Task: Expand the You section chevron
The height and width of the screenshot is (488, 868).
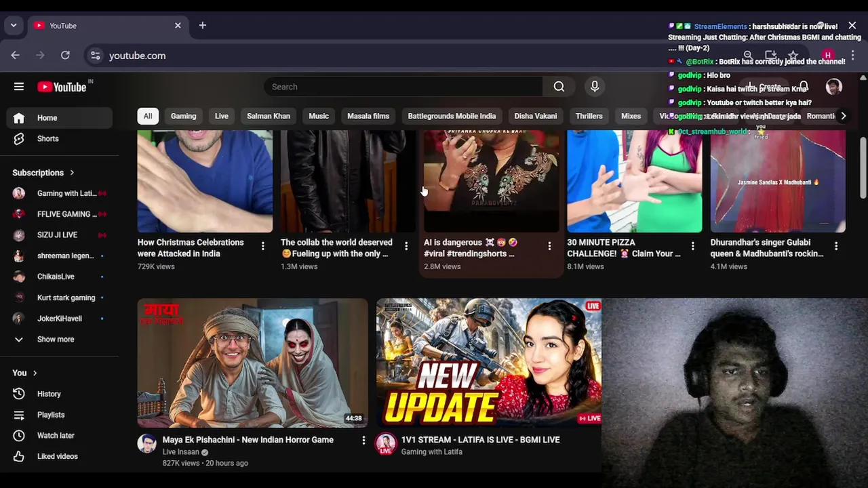Action: click(x=35, y=373)
